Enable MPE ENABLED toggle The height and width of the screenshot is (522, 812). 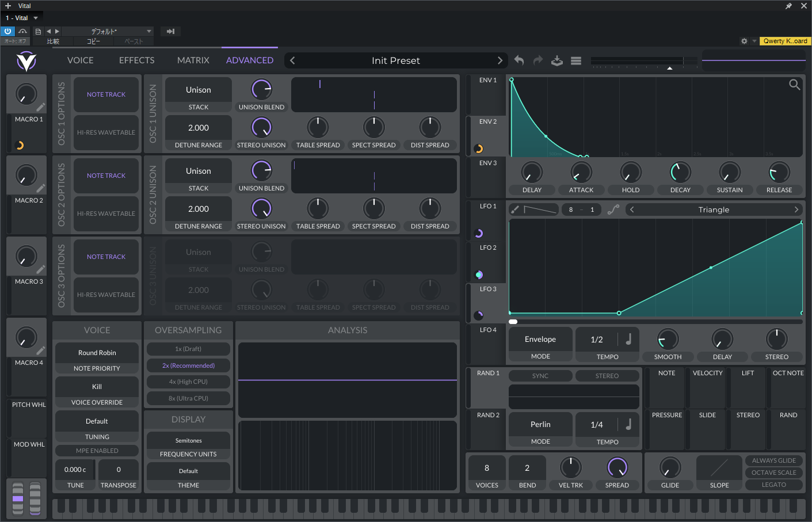pyautogui.click(x=97, y=451)
